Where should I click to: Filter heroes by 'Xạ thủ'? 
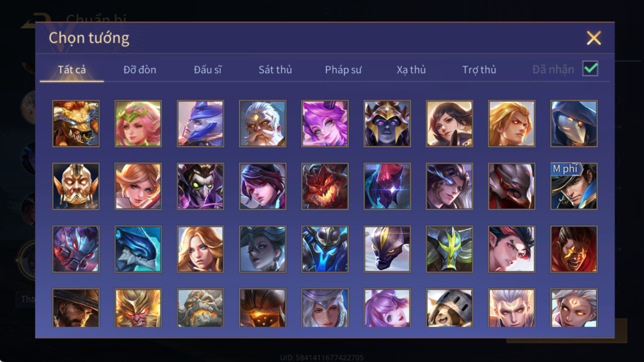pyautogui.click(x=411, y=70)
